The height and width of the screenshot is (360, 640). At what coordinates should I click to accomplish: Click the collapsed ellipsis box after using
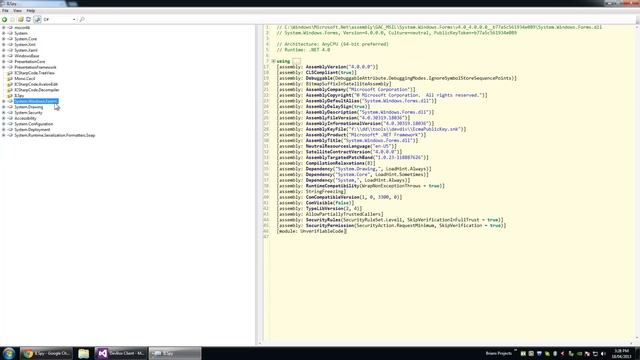pos(296,61)
